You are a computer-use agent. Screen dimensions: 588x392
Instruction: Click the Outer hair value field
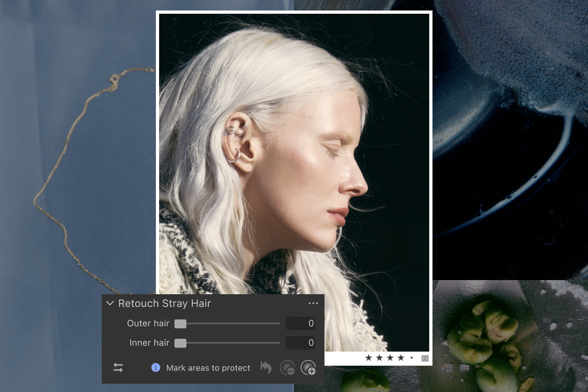301,323
